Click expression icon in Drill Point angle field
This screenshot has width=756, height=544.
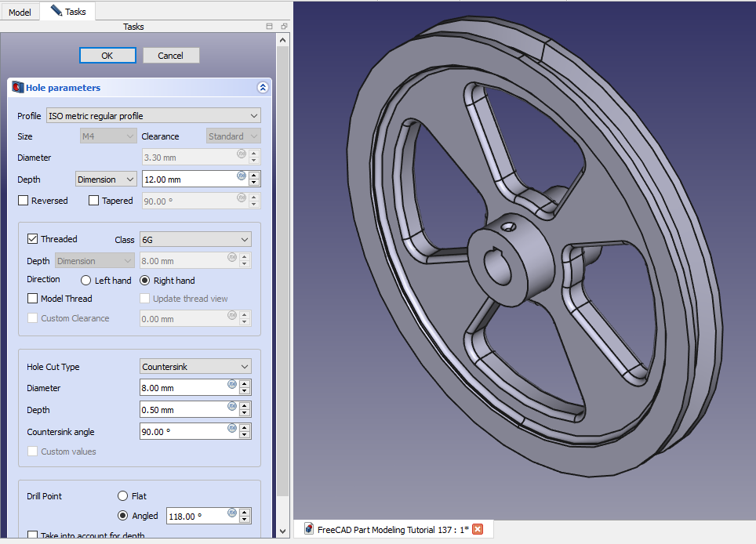[x=232, y=513]
